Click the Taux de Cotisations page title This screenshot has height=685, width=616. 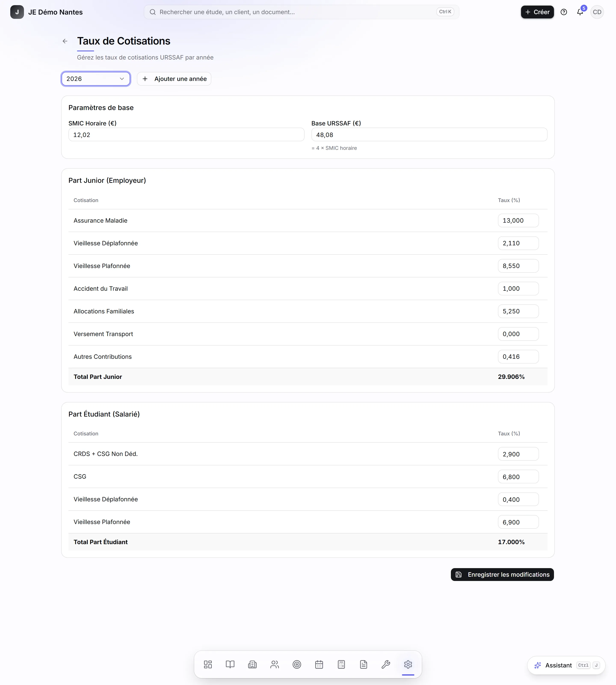click(124, 41)
